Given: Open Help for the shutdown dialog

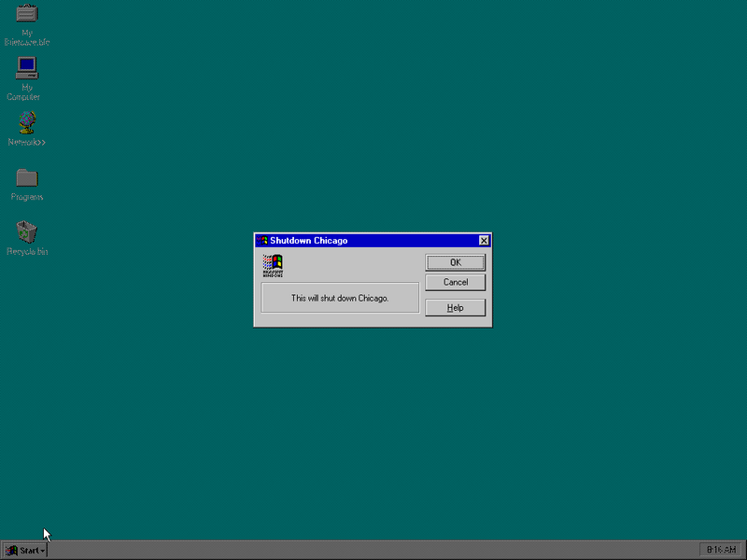Looking at the screenshot, I should pos(455,308).
